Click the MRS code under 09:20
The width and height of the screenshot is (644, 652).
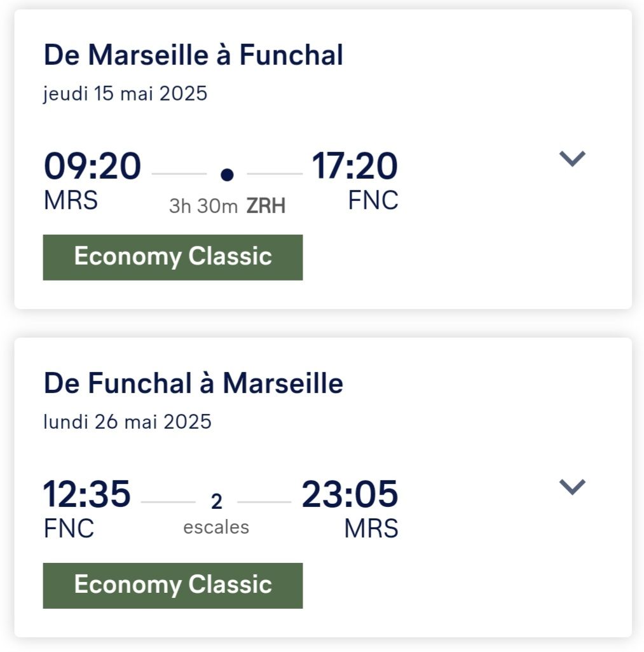(71, 200)
